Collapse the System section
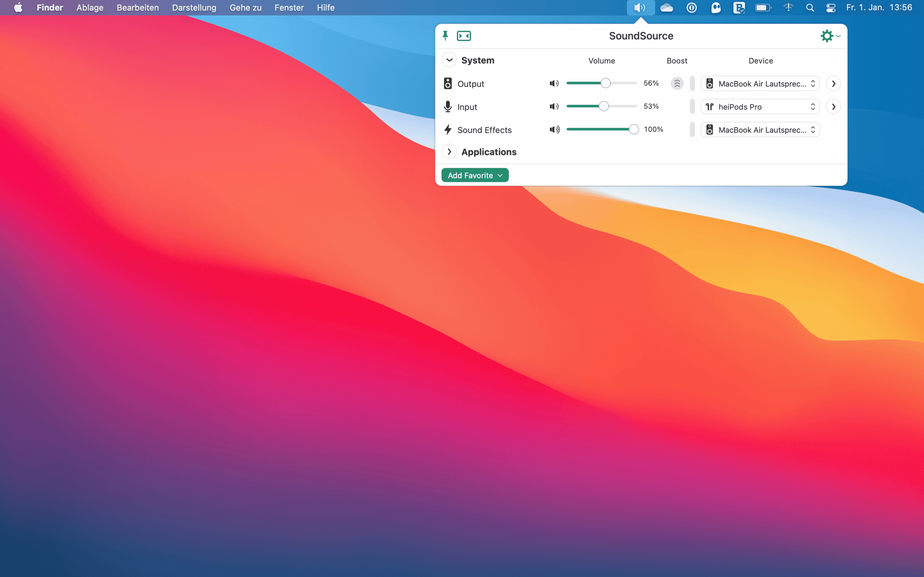 (x=448, y=60)
